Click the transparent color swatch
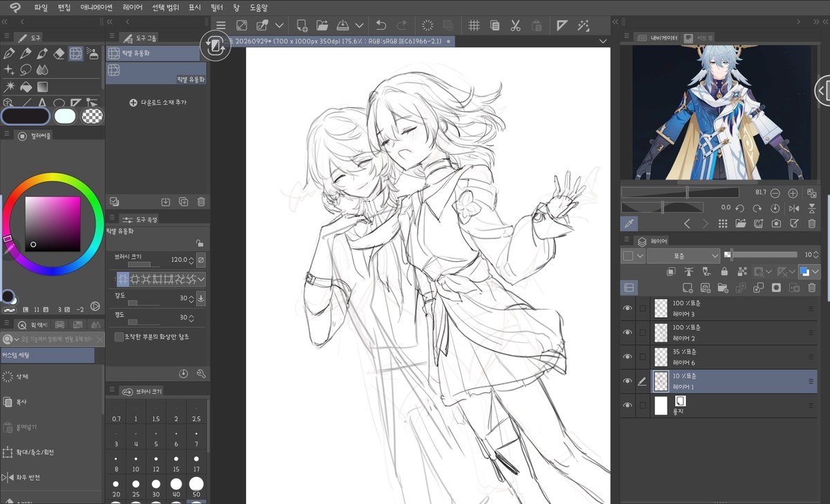 [x=92, y=116]
